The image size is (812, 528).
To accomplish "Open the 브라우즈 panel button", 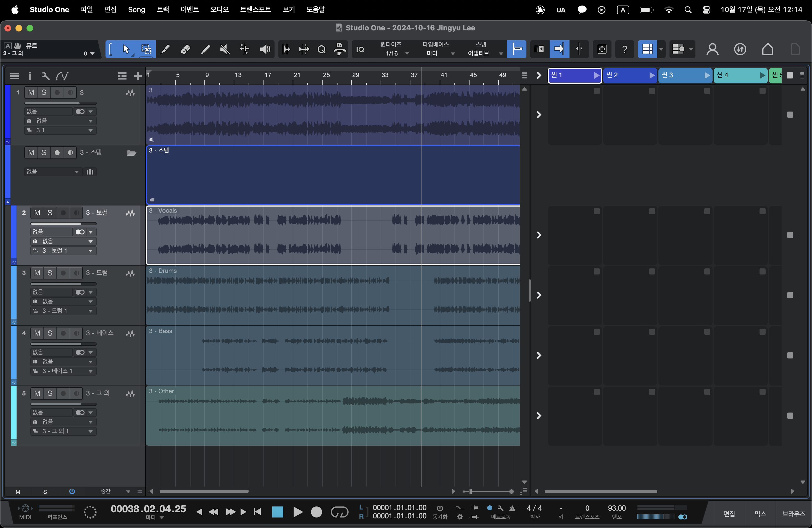I will (x=793, y=514).
